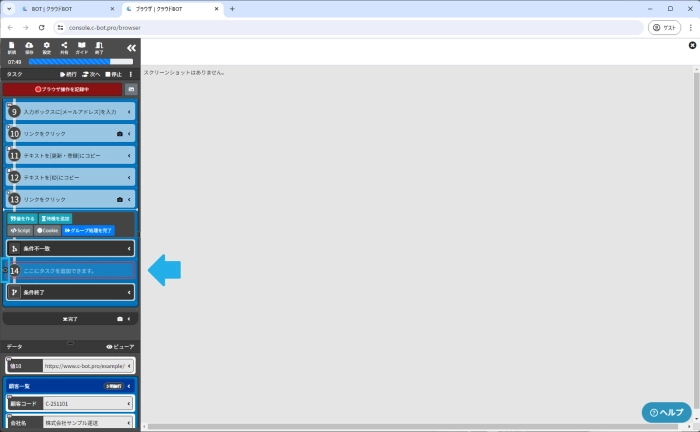Expand the arrow on the 顧客コード field
The image size is (700, 432).
129,403
